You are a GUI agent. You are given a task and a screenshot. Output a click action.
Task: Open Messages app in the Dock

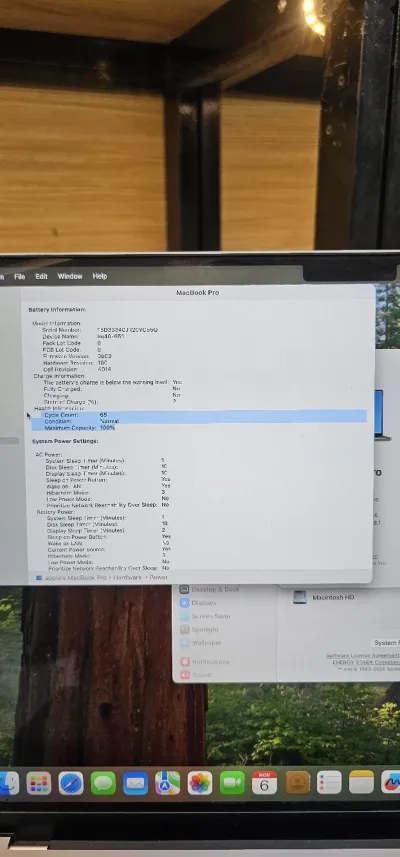(103, 783)
